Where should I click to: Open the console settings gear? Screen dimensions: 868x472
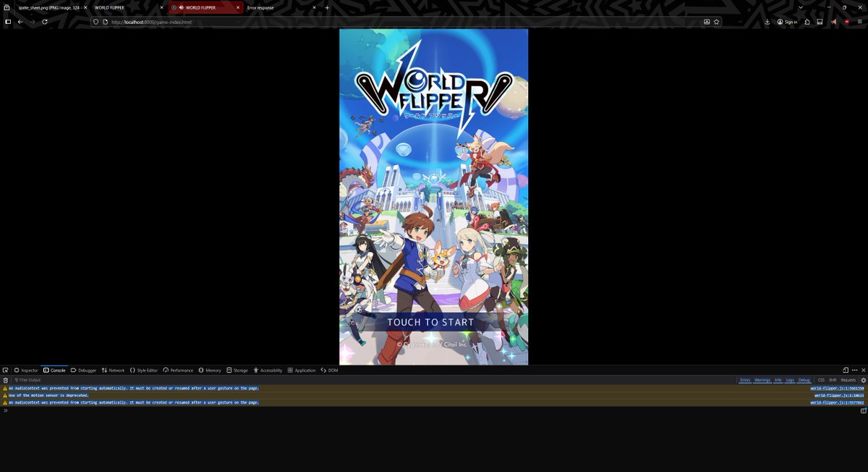point(863,380)
